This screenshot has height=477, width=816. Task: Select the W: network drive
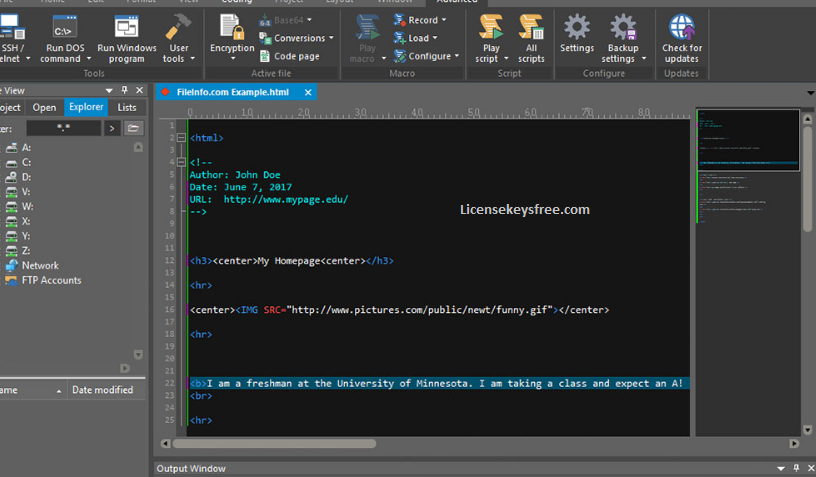19,207
